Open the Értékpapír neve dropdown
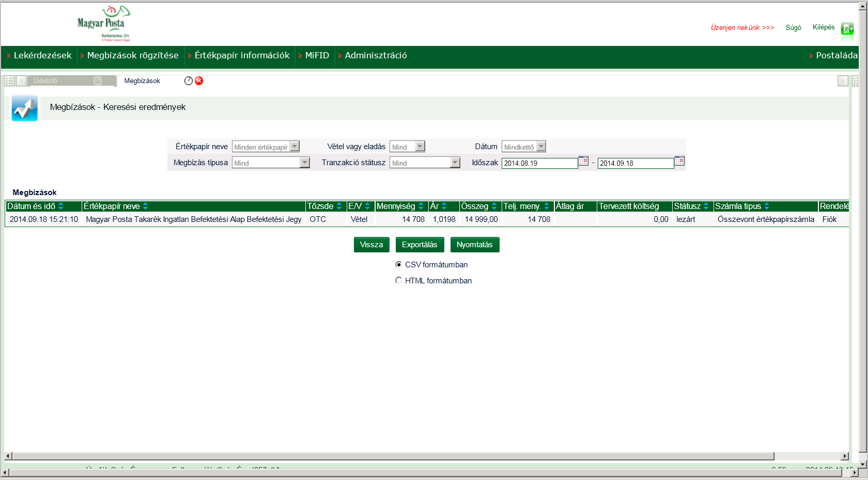The height and width of the screenshot is (480, 868). (x=266, y=147)
